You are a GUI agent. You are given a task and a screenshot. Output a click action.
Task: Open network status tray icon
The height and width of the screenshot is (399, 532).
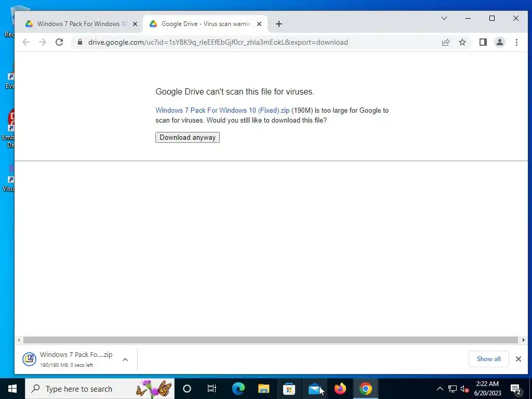click(453, 389)
